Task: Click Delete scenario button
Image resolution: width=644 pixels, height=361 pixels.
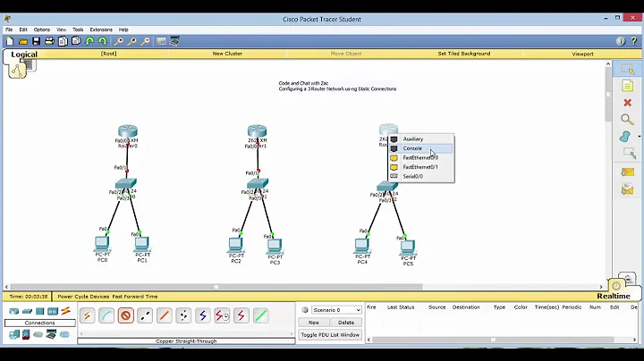Action: click(x=346, y=323)
